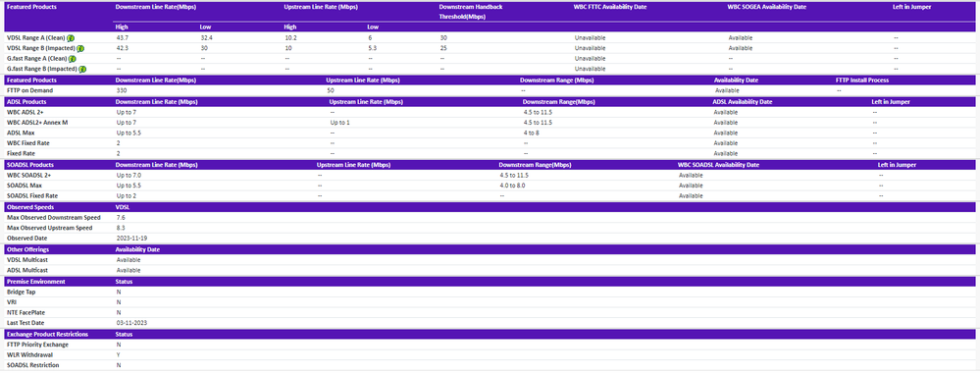The width and height of the screenshot is (980, 374).
Task: Click the Y status for WLR Withdrawal
Action: pos(118,354)
